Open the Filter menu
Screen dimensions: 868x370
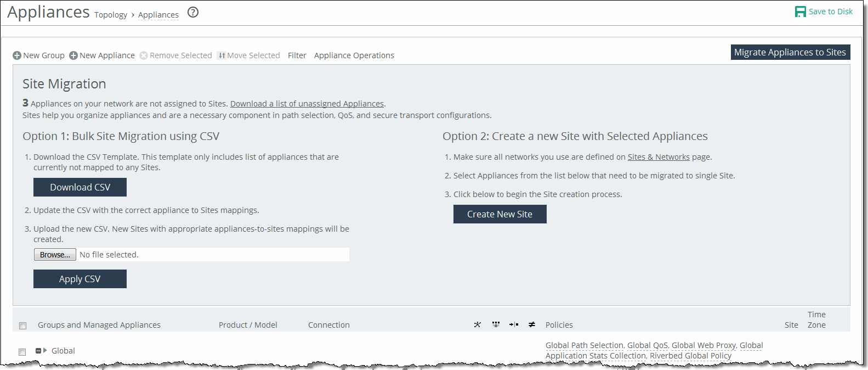(297, 55)
